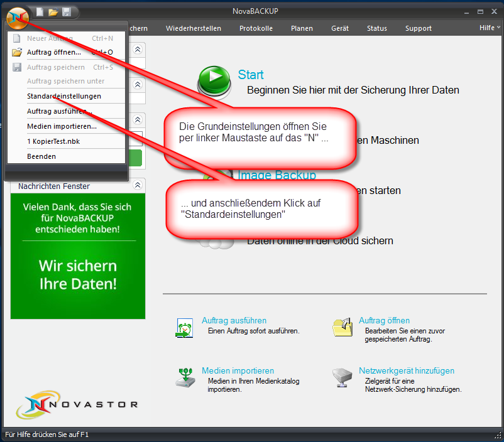Click the Auftrag ausführen link

[x=234, y=320]
